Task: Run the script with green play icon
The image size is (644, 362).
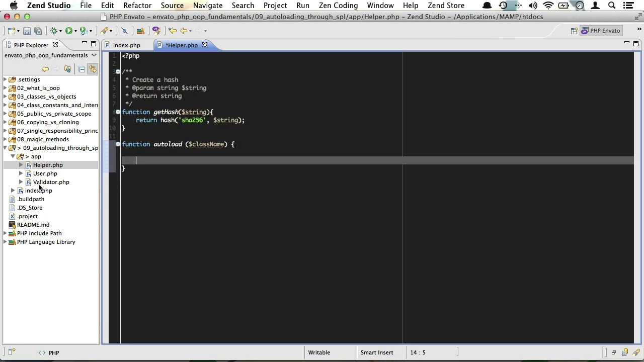Action: pos(68,31)
